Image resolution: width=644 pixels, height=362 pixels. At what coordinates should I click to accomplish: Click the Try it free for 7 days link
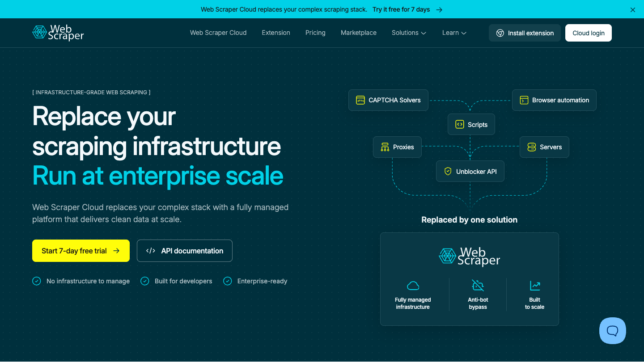[x=407, y=9]
